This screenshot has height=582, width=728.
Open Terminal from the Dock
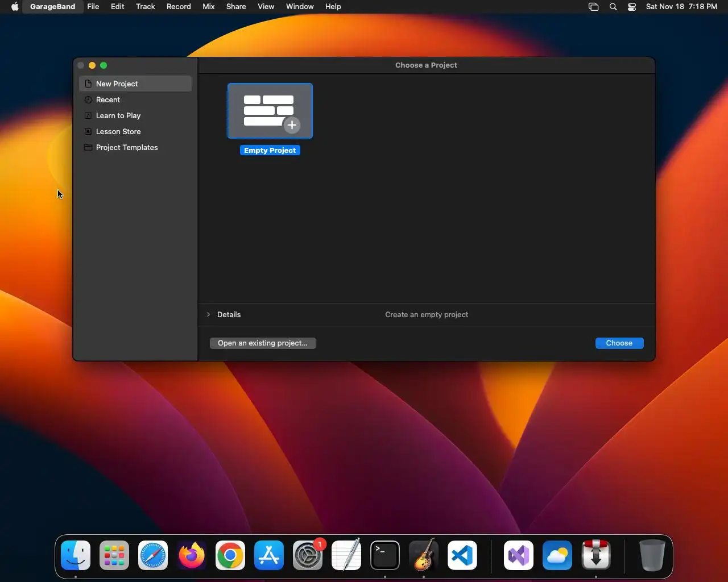point(385,555)
